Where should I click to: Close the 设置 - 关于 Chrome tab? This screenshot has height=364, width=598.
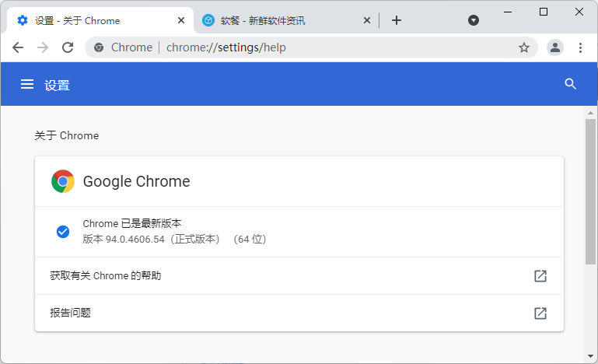click(x=181, y=20)
